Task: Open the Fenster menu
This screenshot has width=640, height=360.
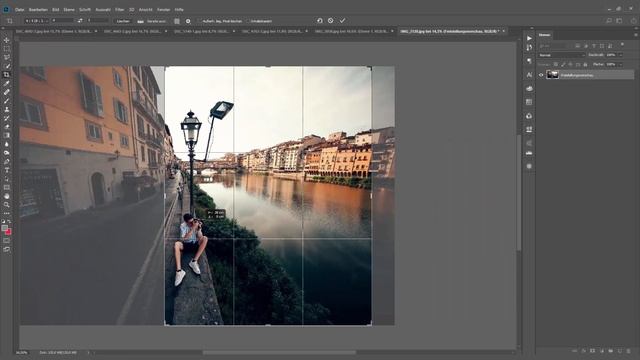Action: 164,9
